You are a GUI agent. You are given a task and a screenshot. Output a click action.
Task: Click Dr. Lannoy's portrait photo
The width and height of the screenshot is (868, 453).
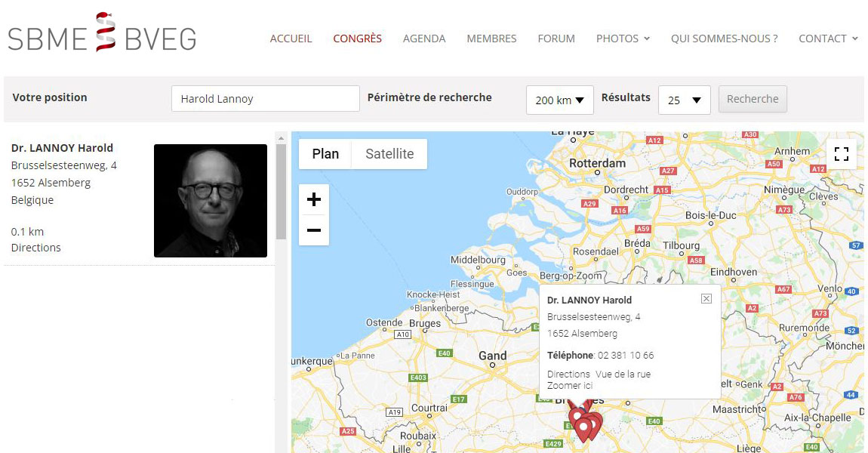[211, 201]
